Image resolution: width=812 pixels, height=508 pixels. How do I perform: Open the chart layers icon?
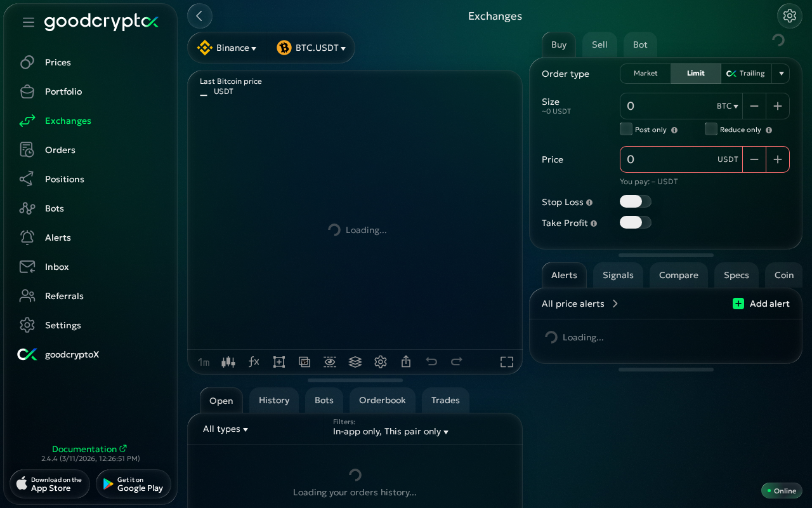tap(355, 362)
